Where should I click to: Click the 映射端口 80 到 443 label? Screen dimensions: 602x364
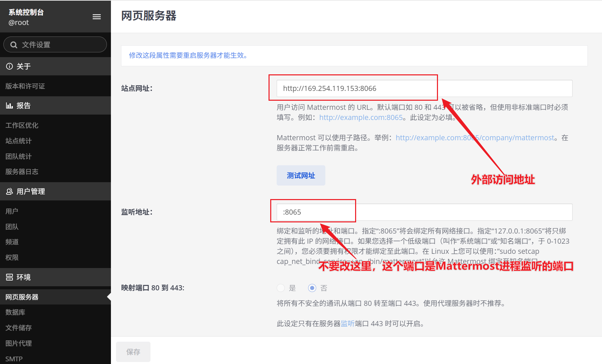(153, 288)
